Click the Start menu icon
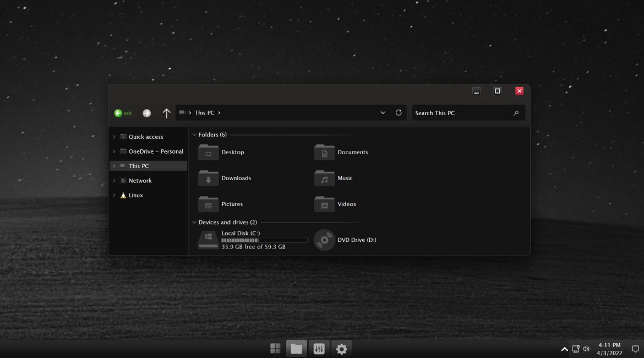 click(275, 348)
